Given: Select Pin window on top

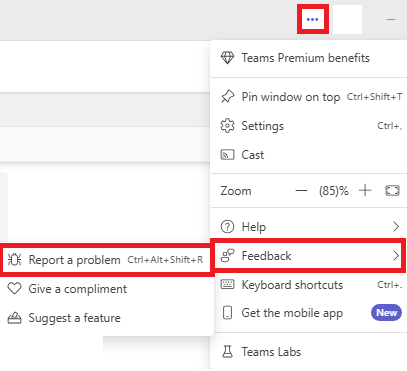Looking at the screenshot, I should pyautogui.click(x=308, y=97).
